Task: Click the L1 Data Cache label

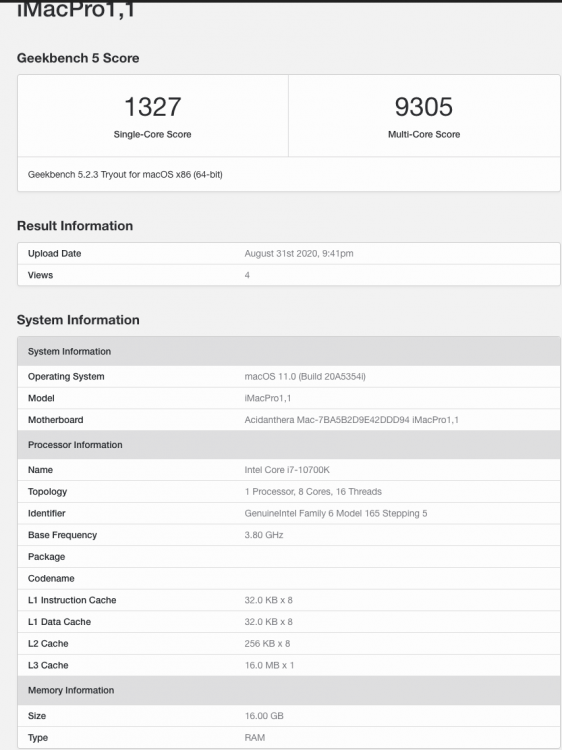Action: (59, 622)
